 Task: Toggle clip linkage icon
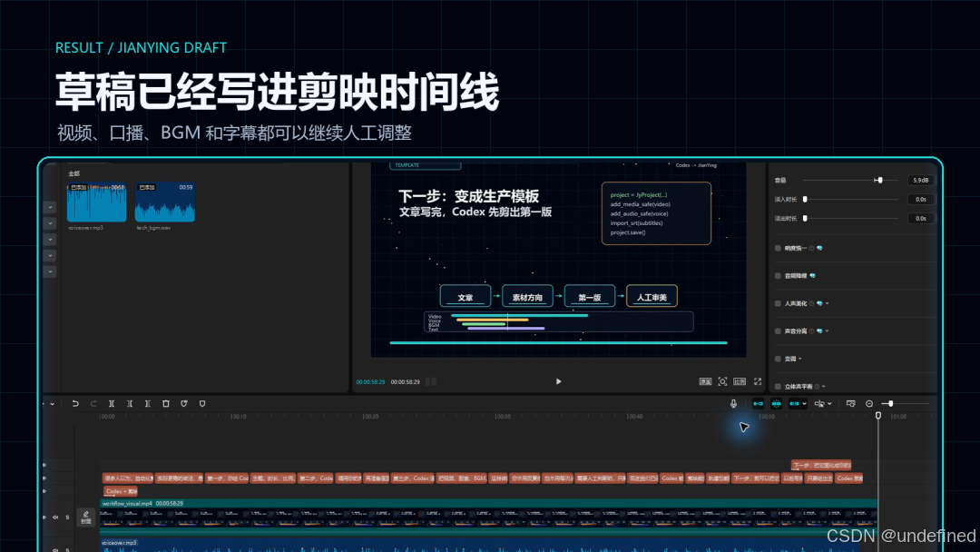[794, 404]
